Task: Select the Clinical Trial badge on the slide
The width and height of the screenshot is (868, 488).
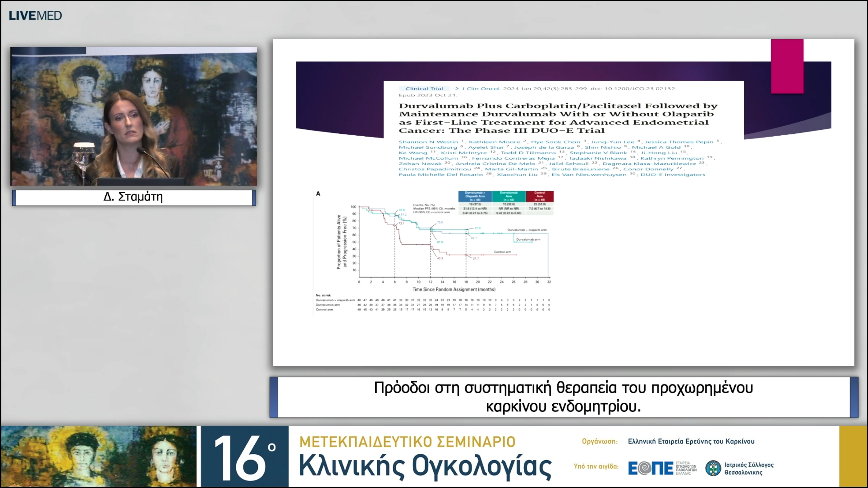Action: click(424, 88)
